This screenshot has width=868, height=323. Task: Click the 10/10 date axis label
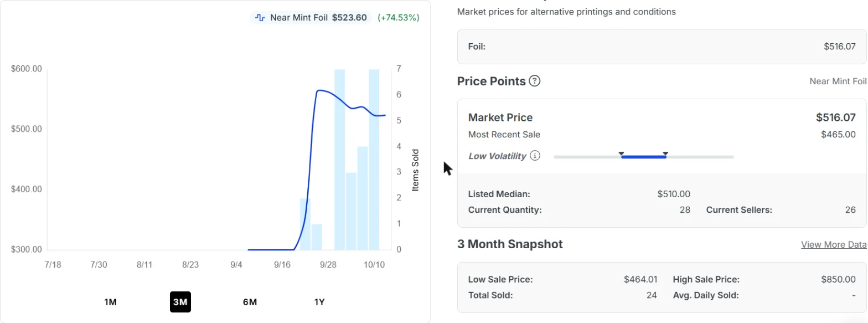pos(374,264)
